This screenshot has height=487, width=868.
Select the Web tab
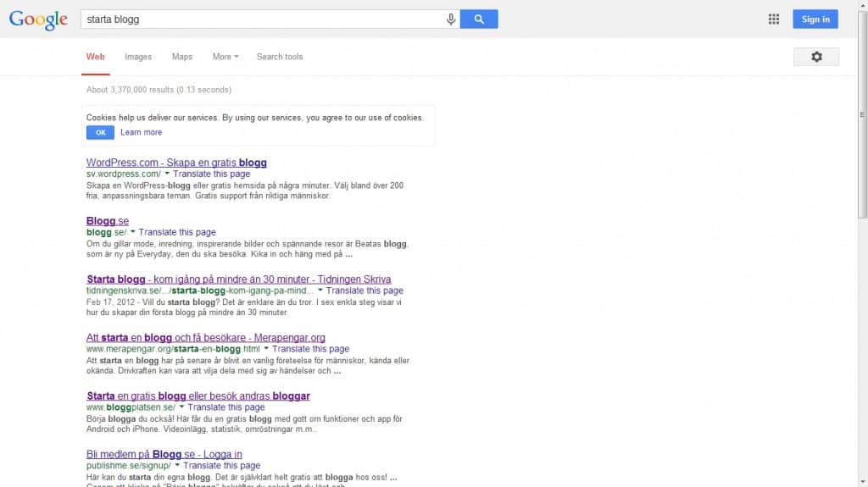pyautogui.click(x=95, y=57)
